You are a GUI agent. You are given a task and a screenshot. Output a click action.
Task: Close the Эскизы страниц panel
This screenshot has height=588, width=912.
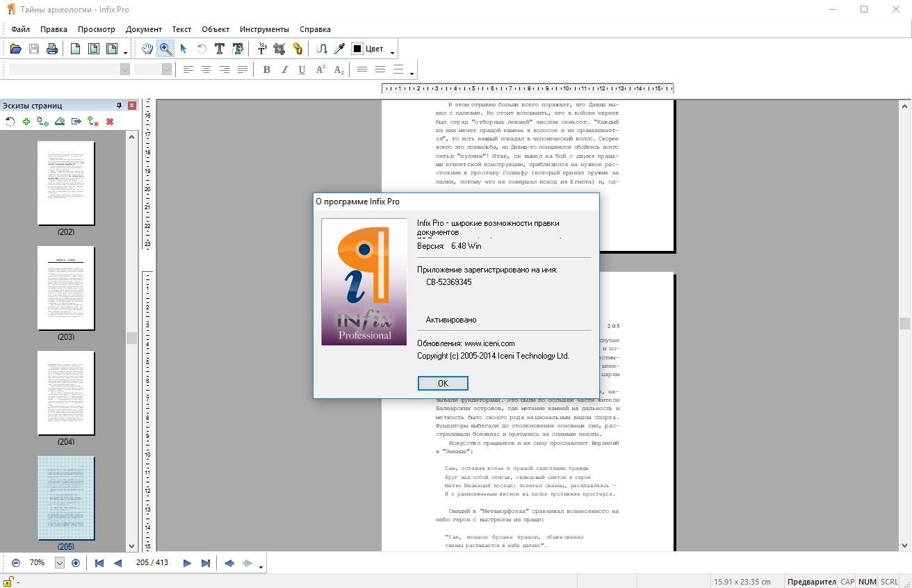click(132, 106)
